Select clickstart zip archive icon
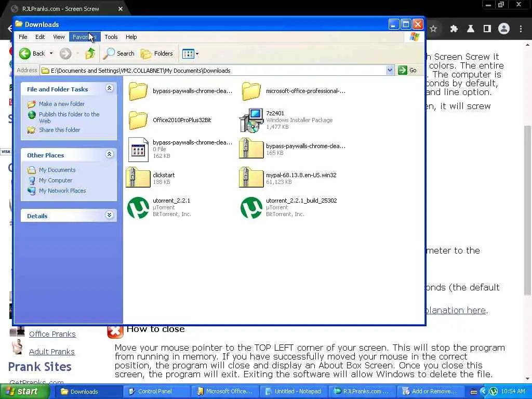 coord(138,178)
